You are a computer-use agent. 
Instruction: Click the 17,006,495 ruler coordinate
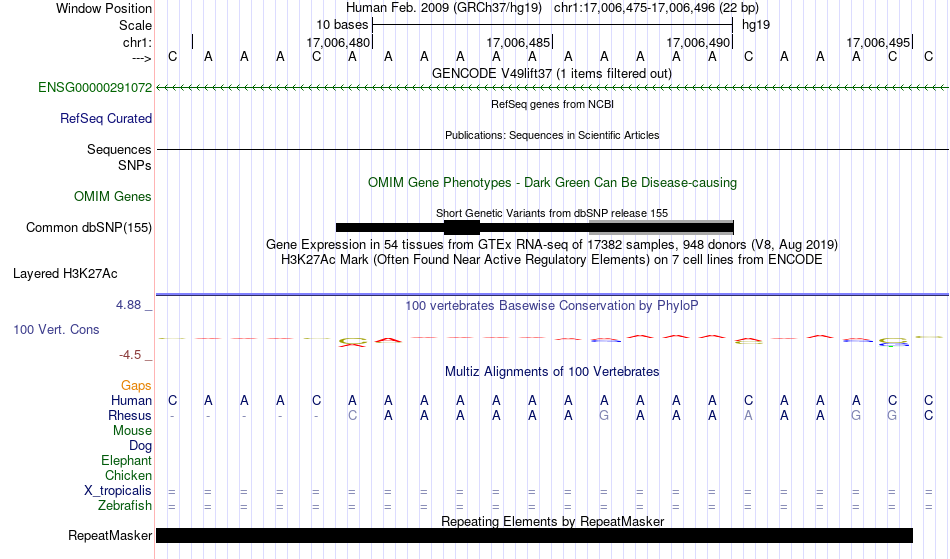click(879, 42)
